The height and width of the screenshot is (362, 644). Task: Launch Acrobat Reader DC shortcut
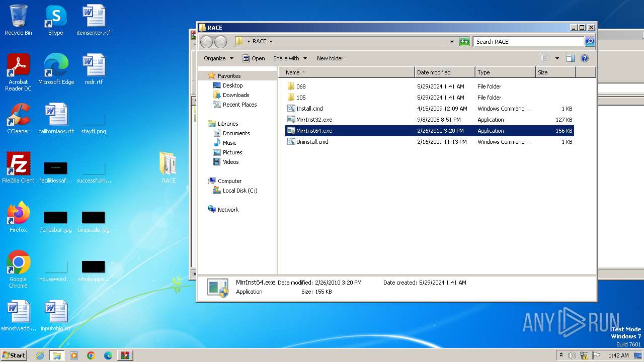pos(18,72)
